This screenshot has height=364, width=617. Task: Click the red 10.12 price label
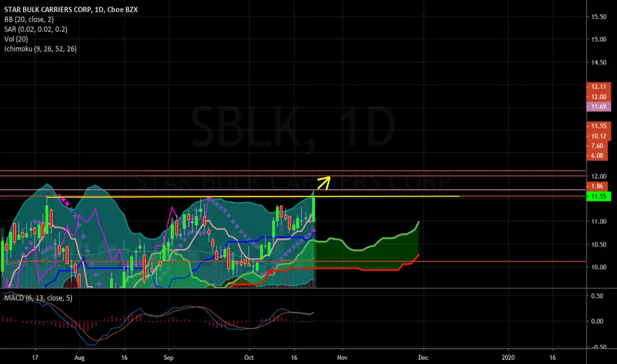click(598, 136)
